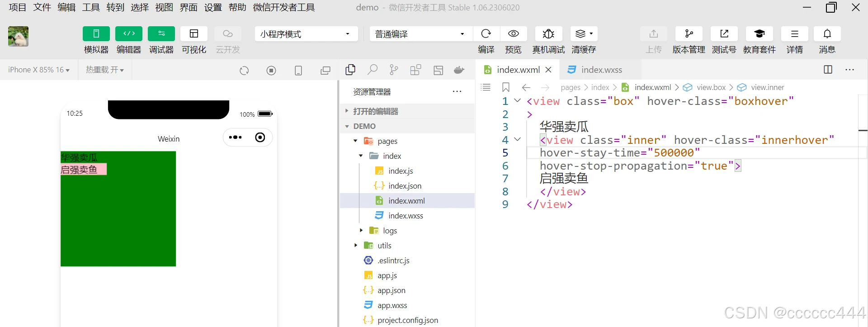The width and height of the screenshot is (868, 327).
Task: Open the 详情 details button
Action: click(x=794, y=34)
